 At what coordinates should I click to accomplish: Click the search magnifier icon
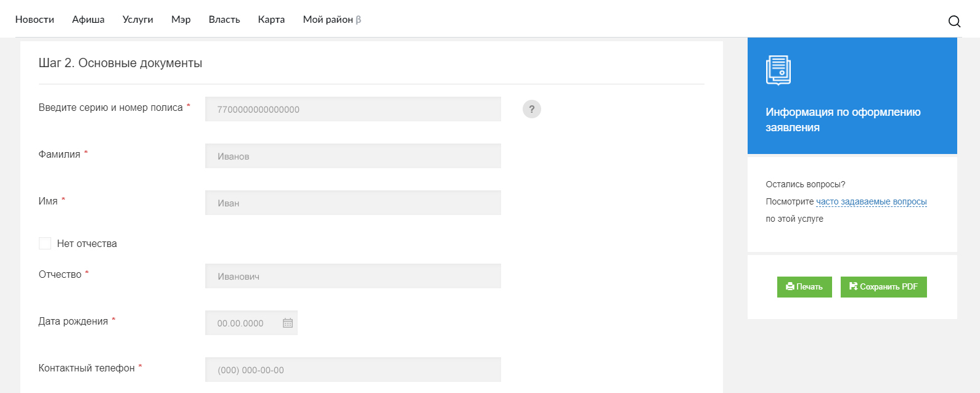[x=954, y=22]
